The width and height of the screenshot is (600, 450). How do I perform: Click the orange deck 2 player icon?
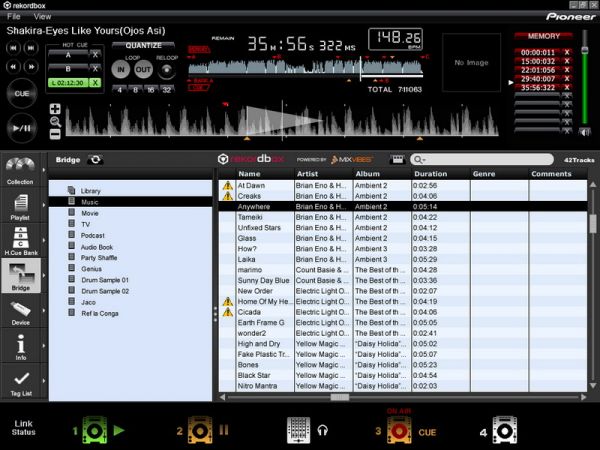point(200,430)
